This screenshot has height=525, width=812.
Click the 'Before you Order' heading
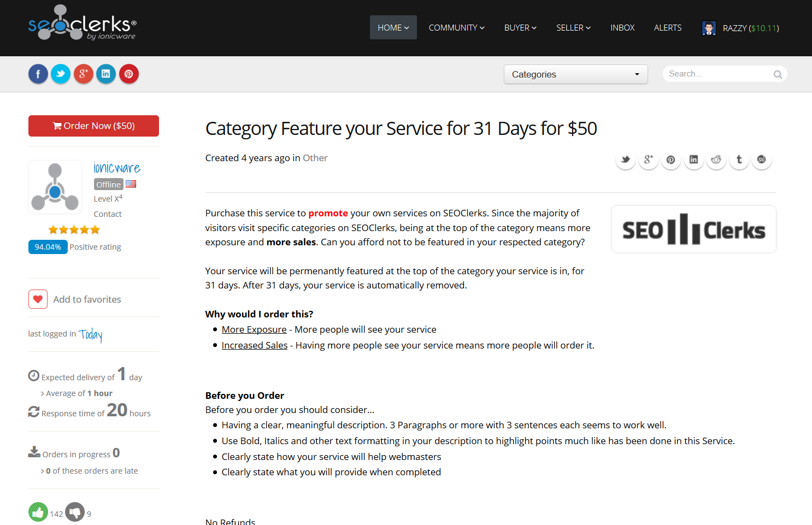[245, 396]
